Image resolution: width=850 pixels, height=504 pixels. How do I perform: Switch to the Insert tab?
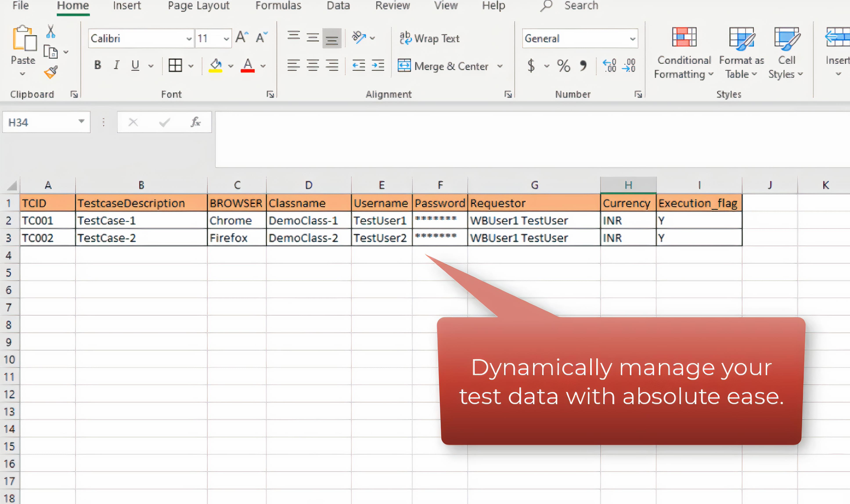tap(127, 5)
